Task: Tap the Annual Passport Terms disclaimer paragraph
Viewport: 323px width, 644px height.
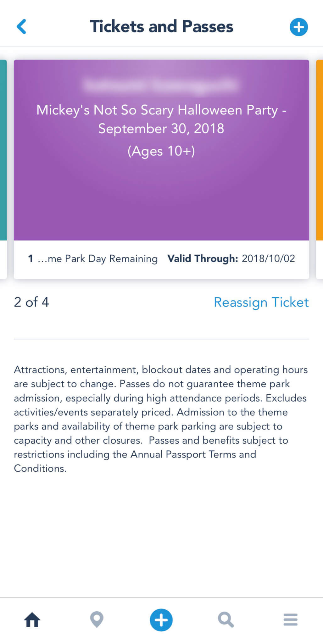Action: (x=161, y=419)
